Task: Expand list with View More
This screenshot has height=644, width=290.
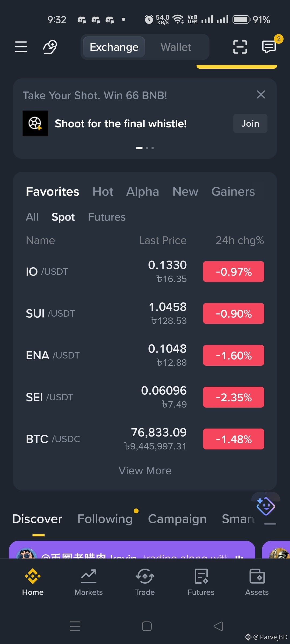Action: coord(145,471)
